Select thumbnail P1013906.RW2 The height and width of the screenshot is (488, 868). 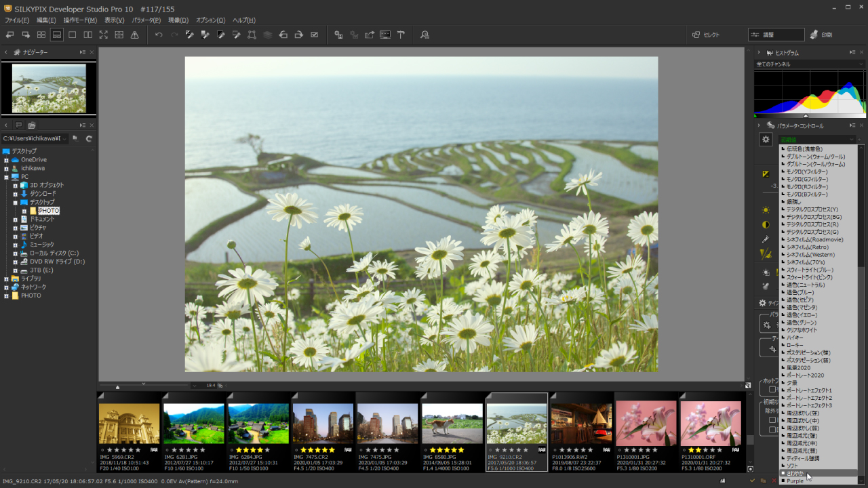pos(581,431)
